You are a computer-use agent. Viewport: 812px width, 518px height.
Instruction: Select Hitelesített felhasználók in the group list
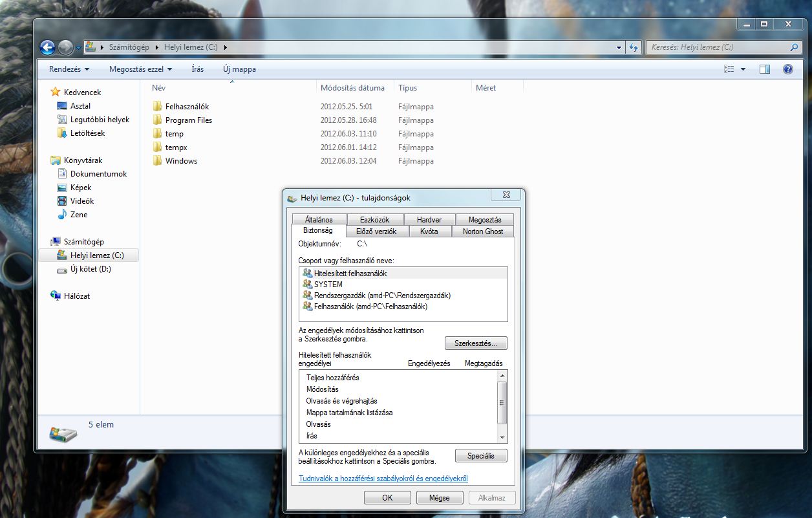(x=403, y=274)
